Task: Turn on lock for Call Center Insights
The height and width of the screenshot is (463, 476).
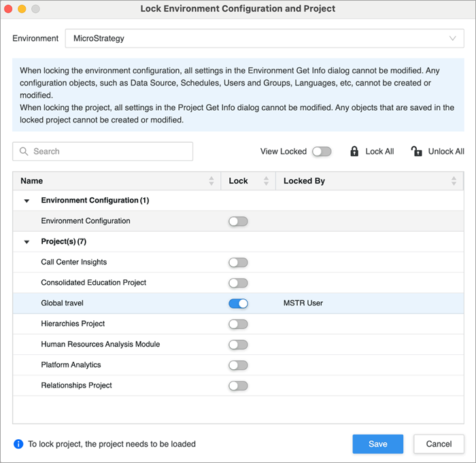Action: click(x=238, y=262)
